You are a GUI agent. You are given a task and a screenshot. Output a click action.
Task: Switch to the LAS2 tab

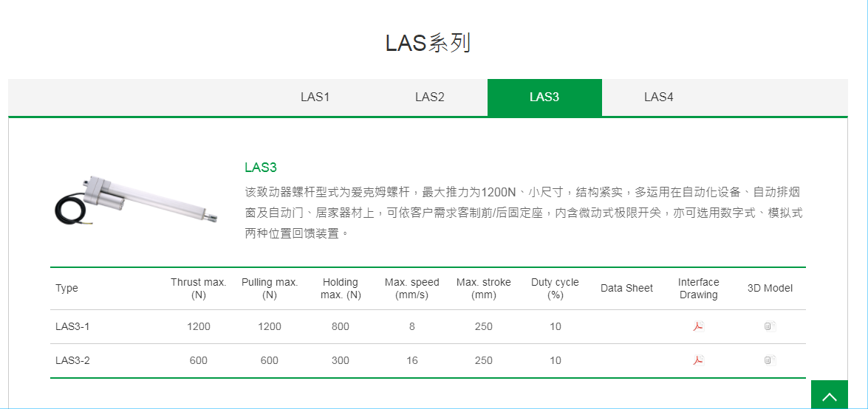(x=430, y=97)
